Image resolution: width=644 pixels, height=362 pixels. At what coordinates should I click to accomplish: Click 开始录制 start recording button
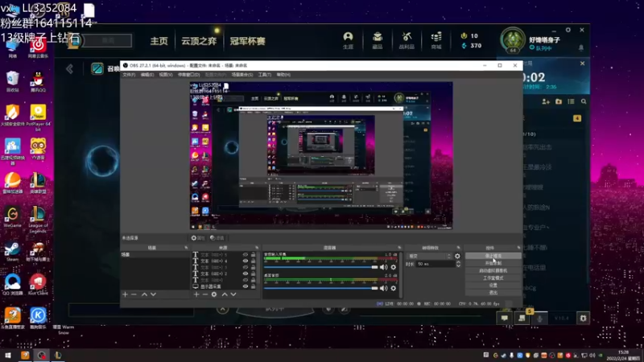click(x=493, y=263)
